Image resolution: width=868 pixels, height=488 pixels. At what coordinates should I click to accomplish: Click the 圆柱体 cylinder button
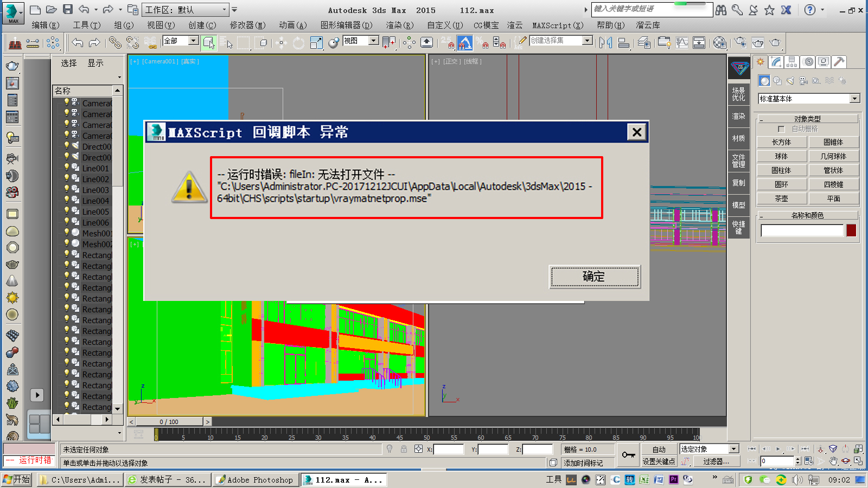pos(781,170)
